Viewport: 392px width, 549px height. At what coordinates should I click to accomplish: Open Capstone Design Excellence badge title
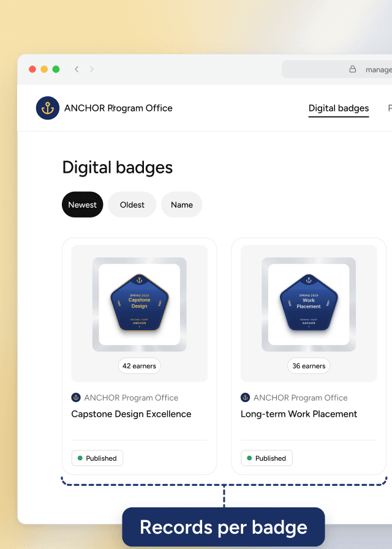click(x=131, y=414)
